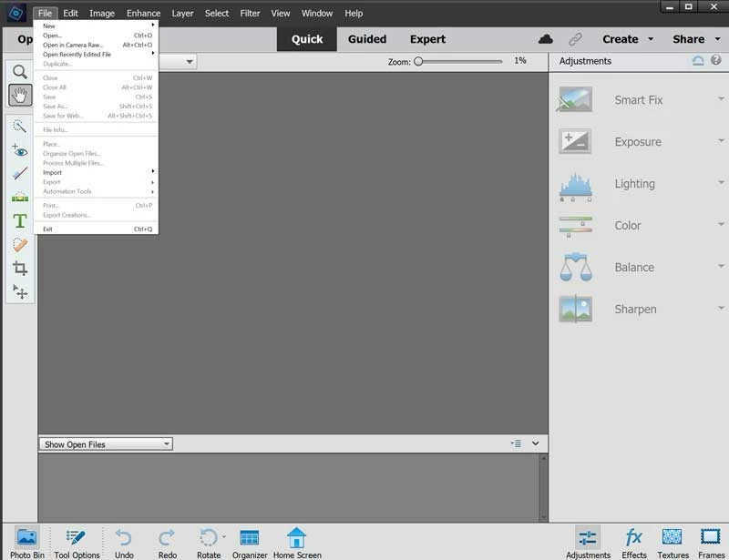Open the Organizer
729x560 pixels.
pos(250,543)
